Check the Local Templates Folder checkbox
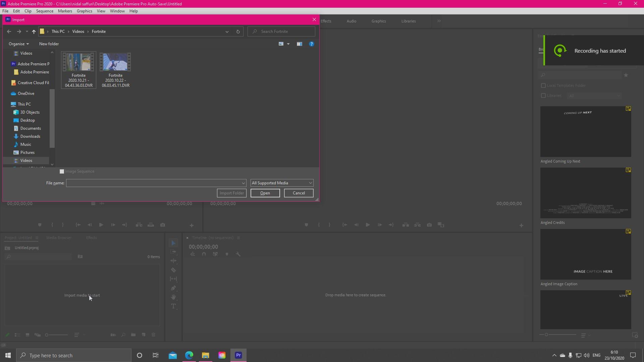Viewport: 644px width, 362px height. click(x=543, y=85)
